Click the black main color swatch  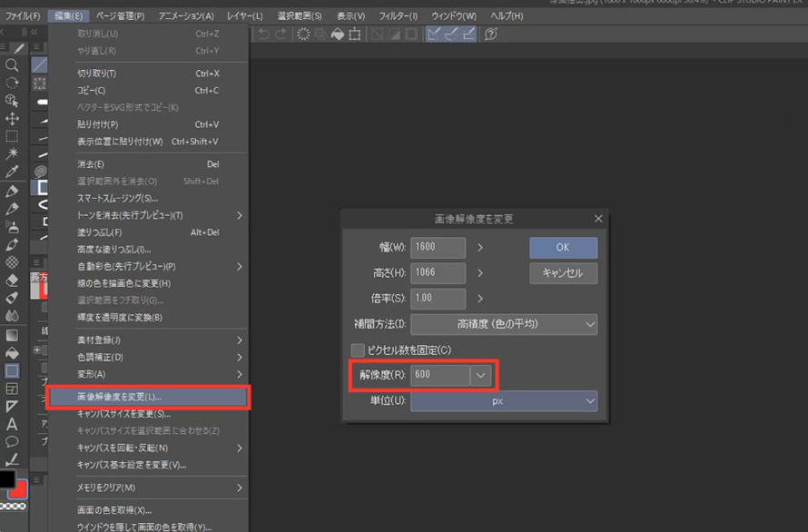7,479
